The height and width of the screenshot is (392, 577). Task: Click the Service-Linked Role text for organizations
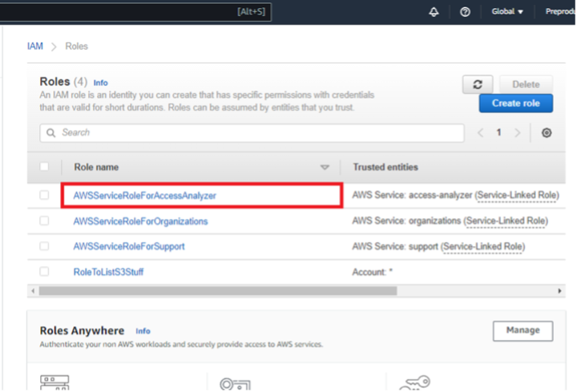click(x=506, y=220)
